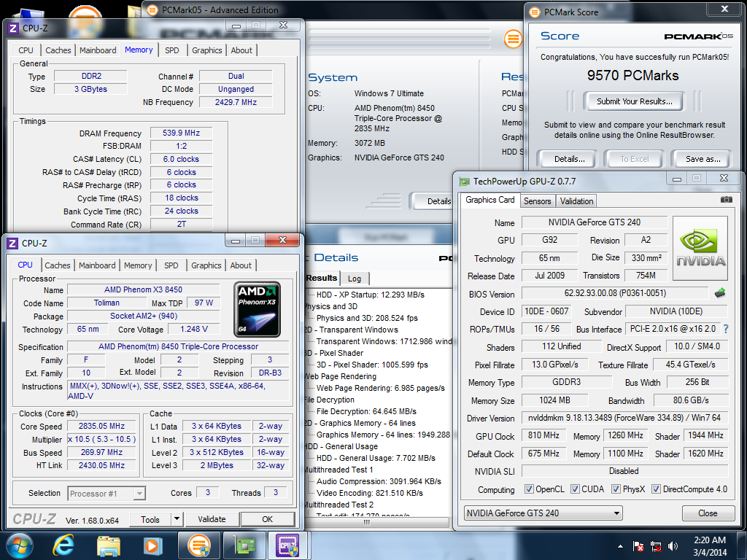Click the 9570 PCMarks score text
The width and height of the screenshot is (747, 560).
(632, 75)
